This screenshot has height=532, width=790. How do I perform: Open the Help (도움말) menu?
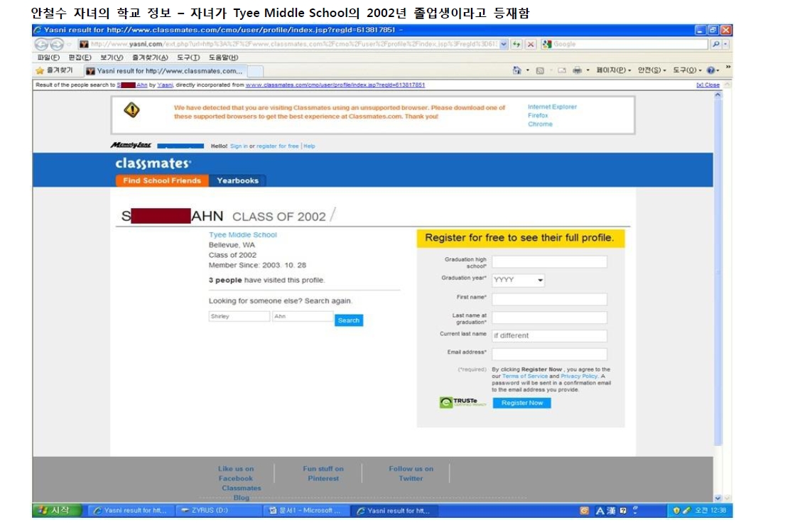coord(223,58)
